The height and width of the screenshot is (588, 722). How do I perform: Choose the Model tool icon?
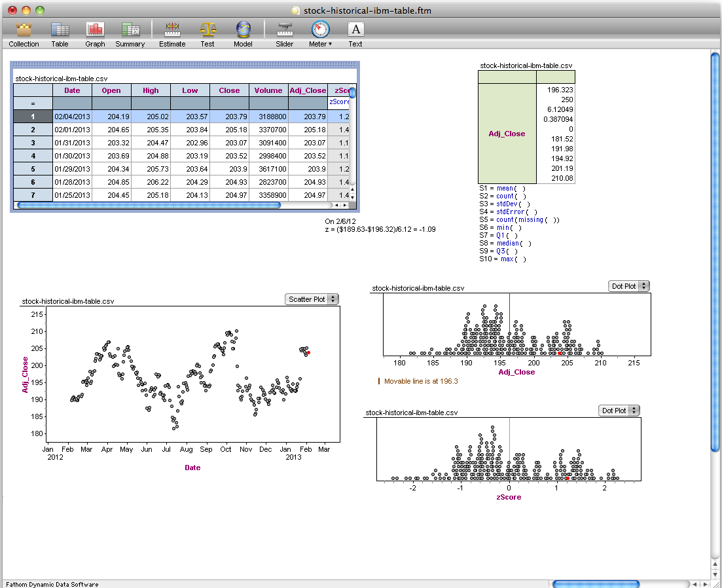(x=243, y=30)
